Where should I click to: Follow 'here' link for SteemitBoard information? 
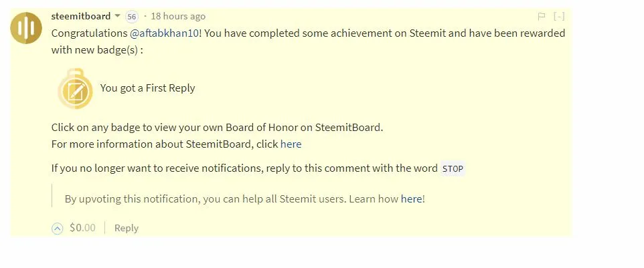coord(291,144)
